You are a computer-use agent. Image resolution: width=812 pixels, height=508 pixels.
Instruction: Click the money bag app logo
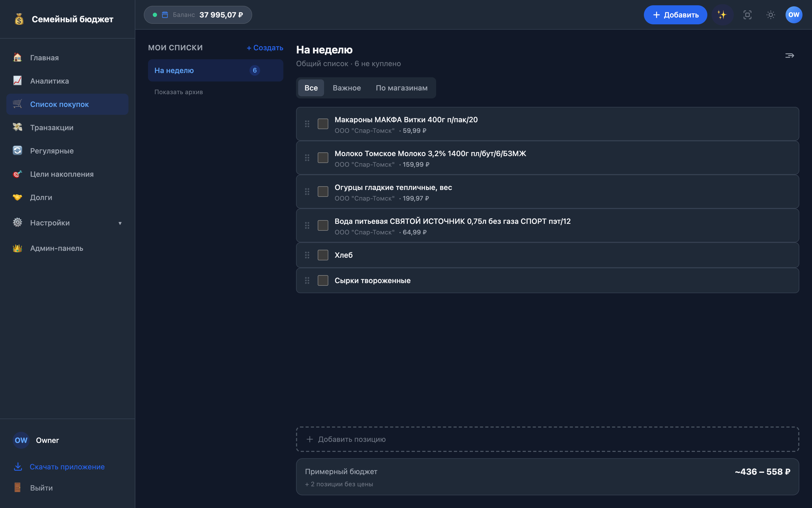tap(19, 19)
